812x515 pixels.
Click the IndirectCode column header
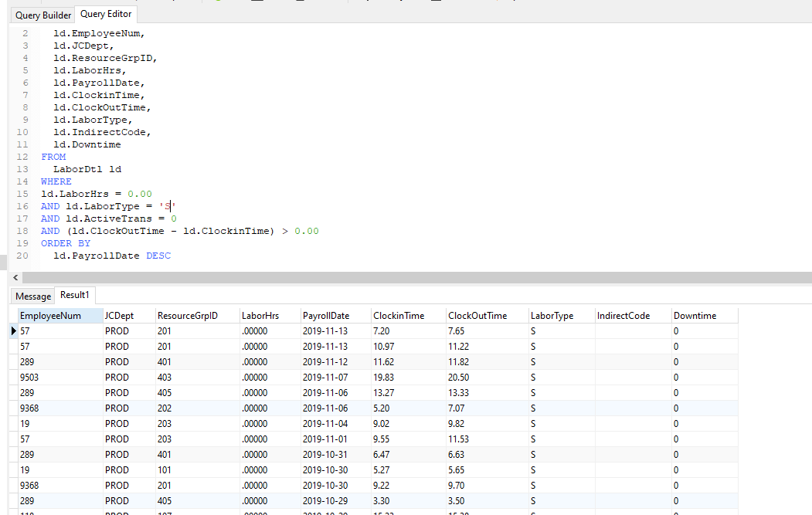click(634, 316)
